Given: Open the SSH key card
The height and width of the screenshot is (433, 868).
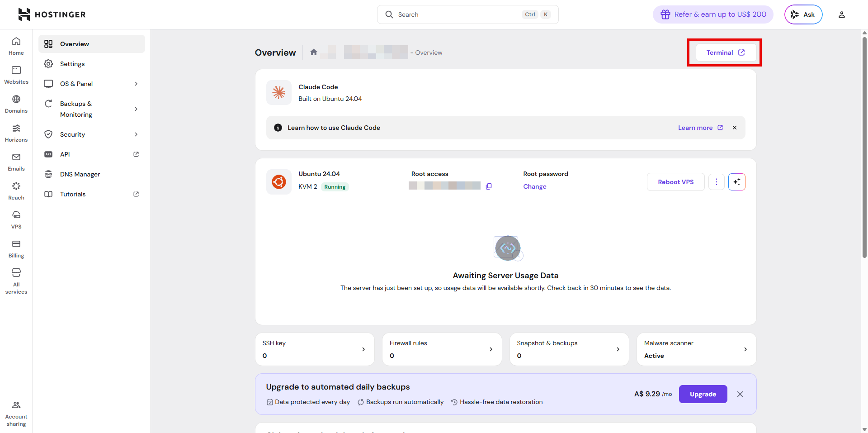Looking at the screenshot, I should coord(315,349).
